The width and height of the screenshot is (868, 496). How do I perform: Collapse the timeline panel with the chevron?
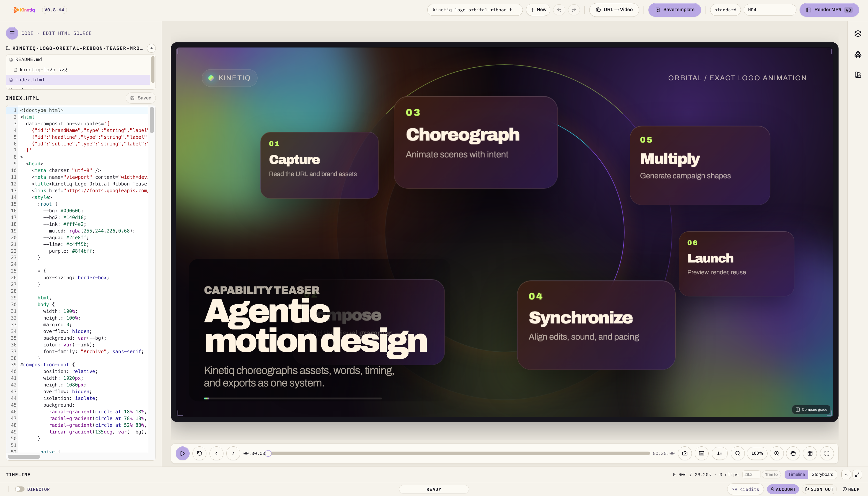[x=846, y=475]
